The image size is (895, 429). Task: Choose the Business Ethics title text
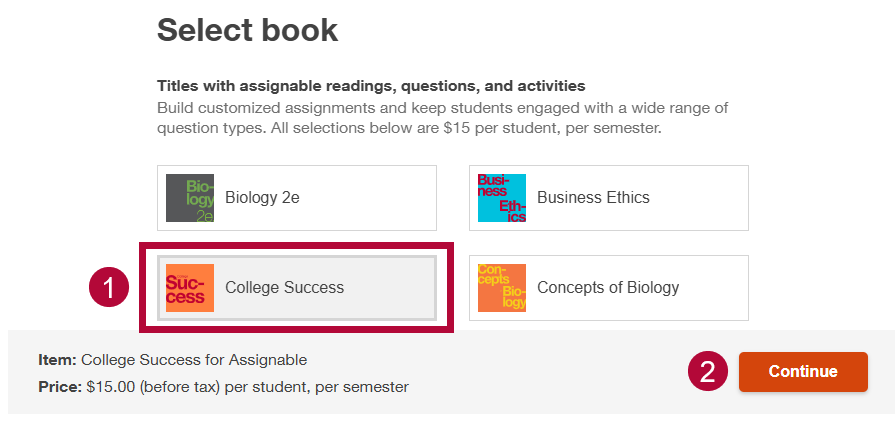(x=593, y=198)
